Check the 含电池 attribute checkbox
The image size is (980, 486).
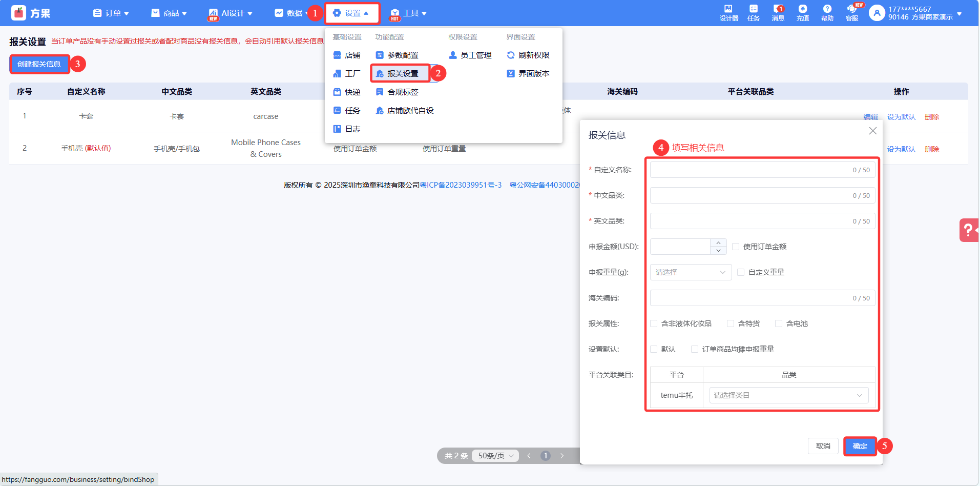click(779, 323)
